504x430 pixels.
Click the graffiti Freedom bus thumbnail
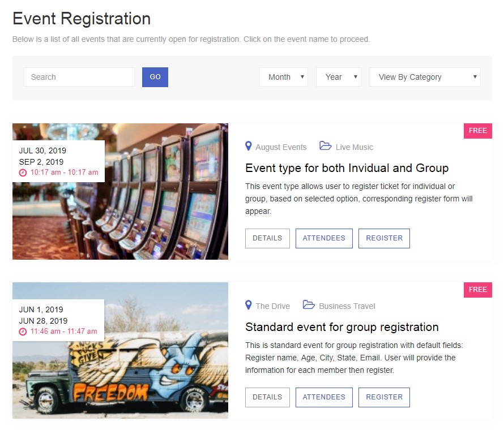(x=120, y=350)
